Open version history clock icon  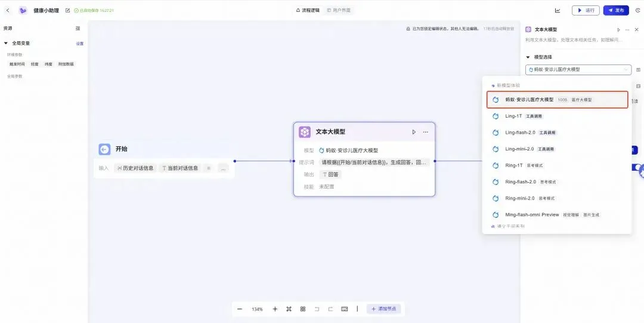(638, 10)
